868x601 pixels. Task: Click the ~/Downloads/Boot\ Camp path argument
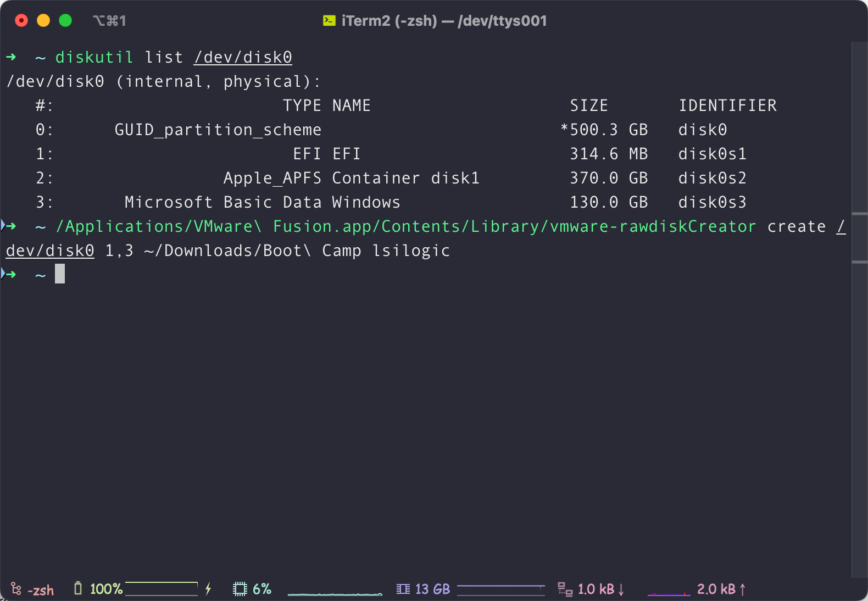point(253,251)
